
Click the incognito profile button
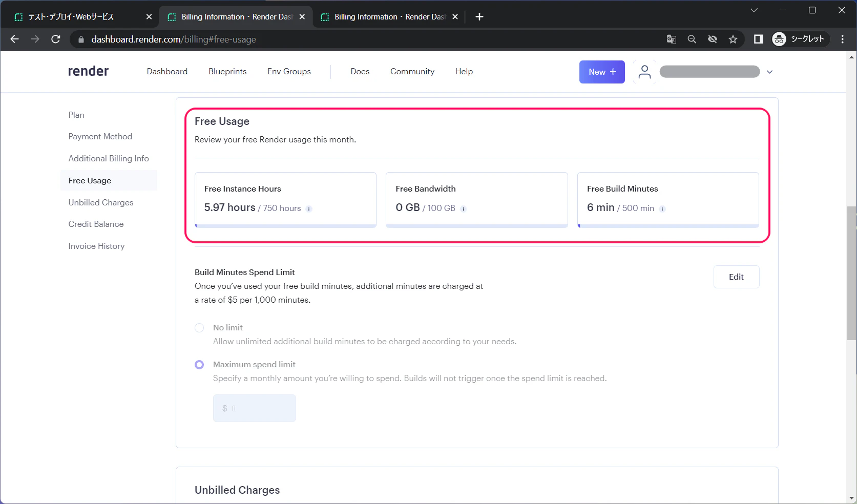pyautogui.click(x=800, y=39)
